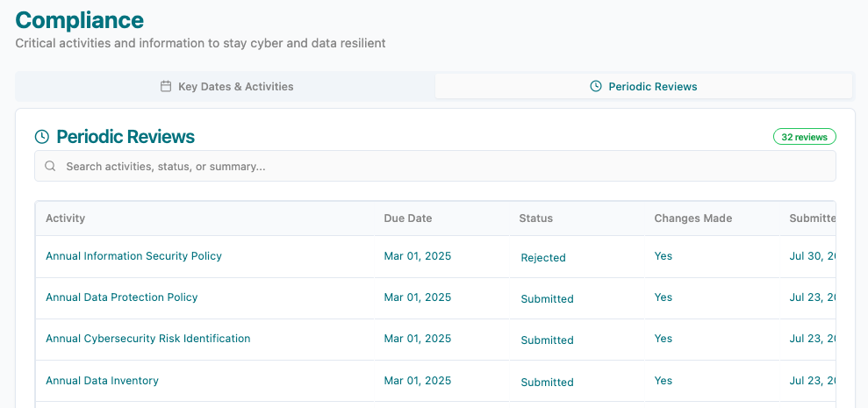Click the partially visible Submitted column header
The width and height of the screenshot is (868, 408).
811,218
